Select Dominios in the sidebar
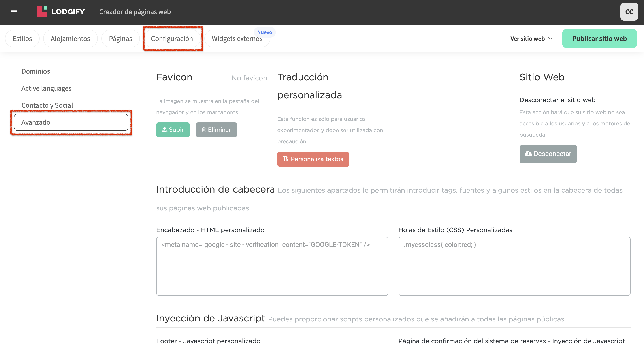Image resolution: width=644 pixels, height=347 pixels. [36, 71]
